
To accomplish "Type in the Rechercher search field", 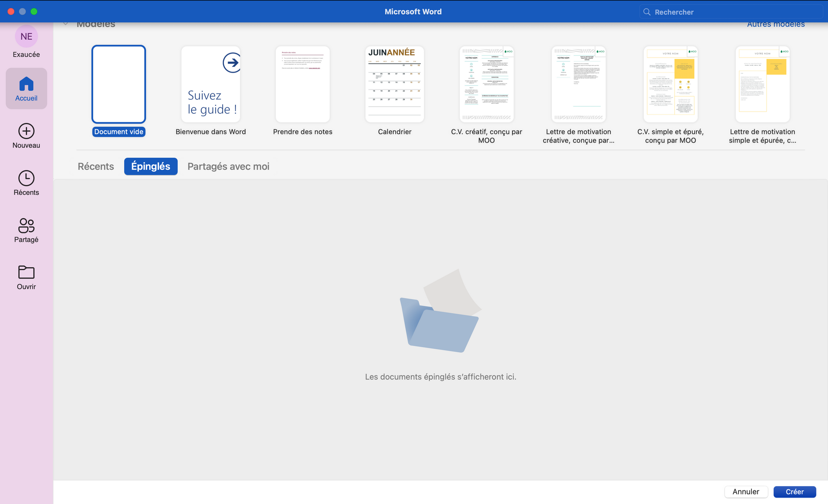I will click(x=729, y=12).
